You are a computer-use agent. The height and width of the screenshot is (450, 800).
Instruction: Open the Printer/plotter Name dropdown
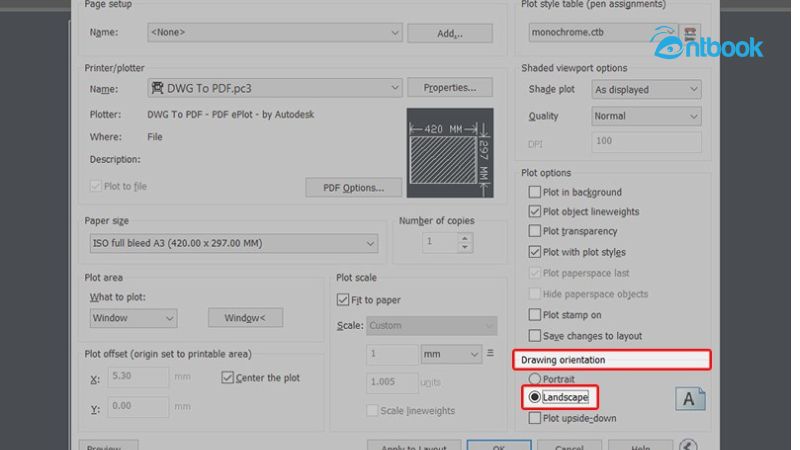click(274, 88)
